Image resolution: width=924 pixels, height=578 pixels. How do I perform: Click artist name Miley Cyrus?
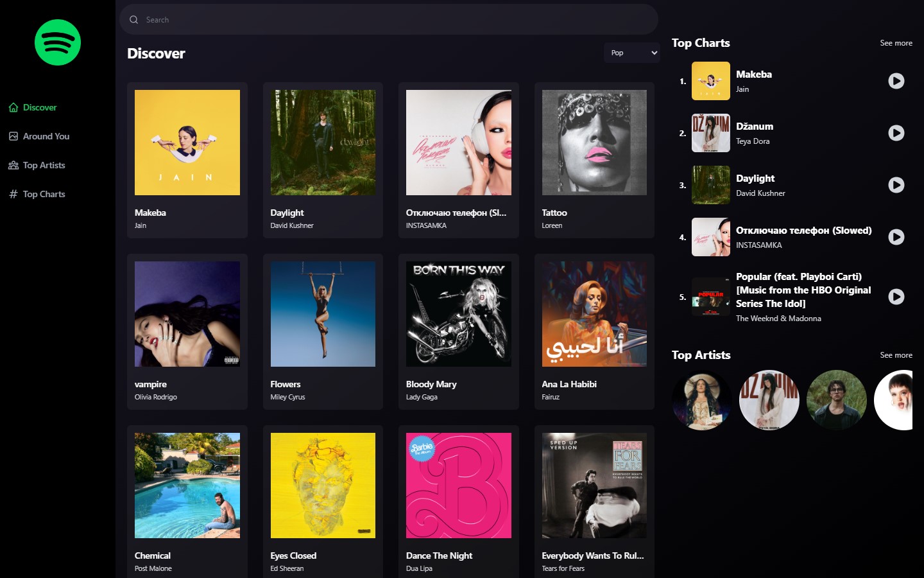287,397
